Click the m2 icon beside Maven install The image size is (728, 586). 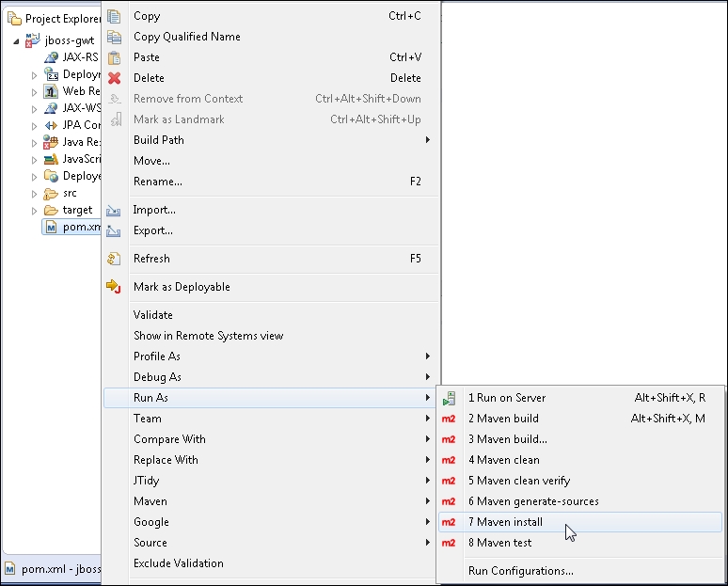click(449, 522)
